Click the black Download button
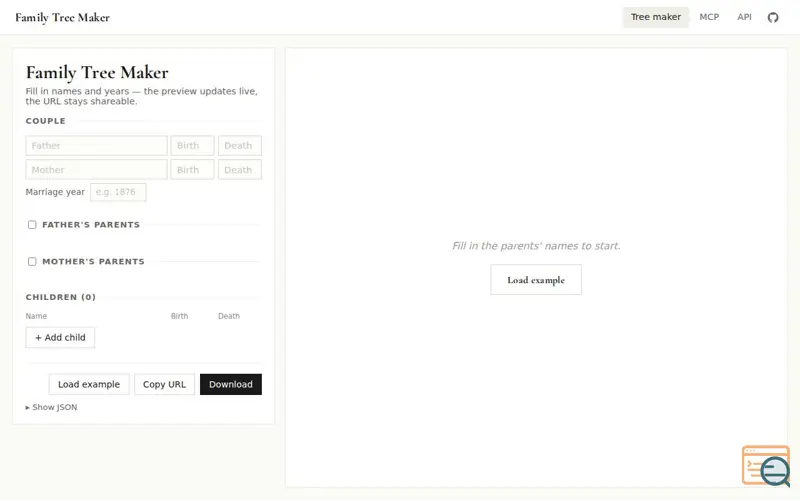Viewport: 800px width, 500px height. pyautogui.click(x=231, y=384)
